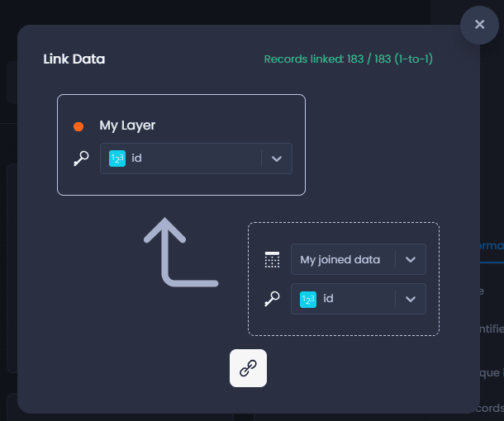Click the key icon under My Layer
The width and height of the screenshot is (504, 421).
coord(81,158)
